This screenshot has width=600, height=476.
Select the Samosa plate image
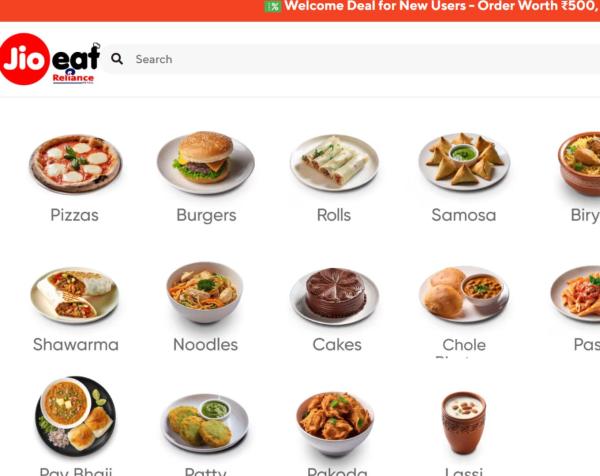pyautogui.click(x=464, y=161)
